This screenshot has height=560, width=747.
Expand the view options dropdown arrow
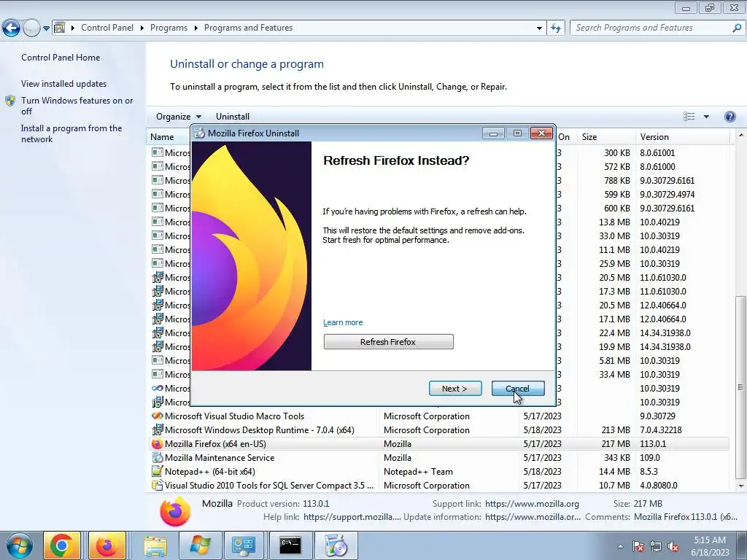pos(706,117)
